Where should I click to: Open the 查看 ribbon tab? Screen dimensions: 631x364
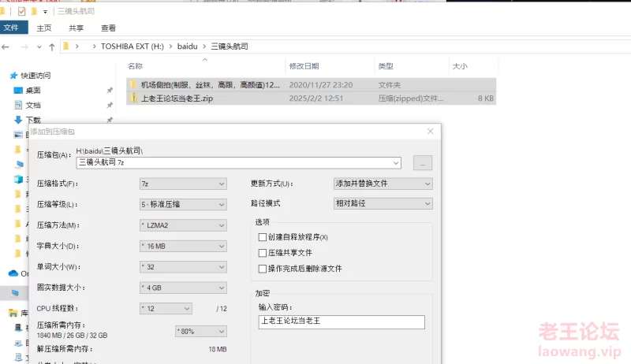(x=108, y=28)
